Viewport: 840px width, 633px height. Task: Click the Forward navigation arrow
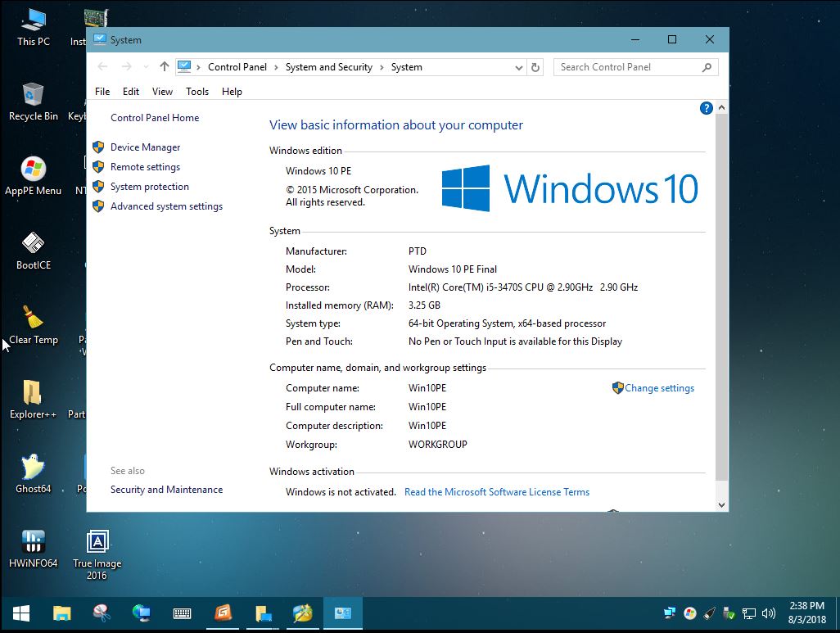pyautogui.click(x=126, y=67)
